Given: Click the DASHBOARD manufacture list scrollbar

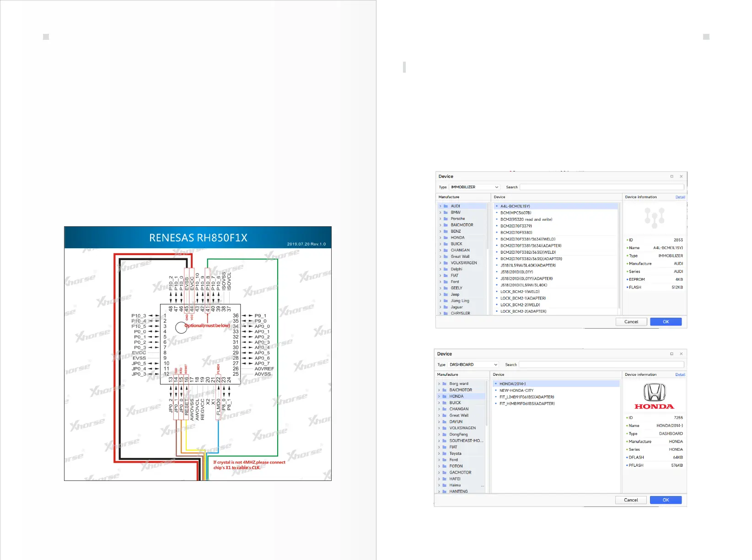Looking at the screenshot, I should 487,403.
